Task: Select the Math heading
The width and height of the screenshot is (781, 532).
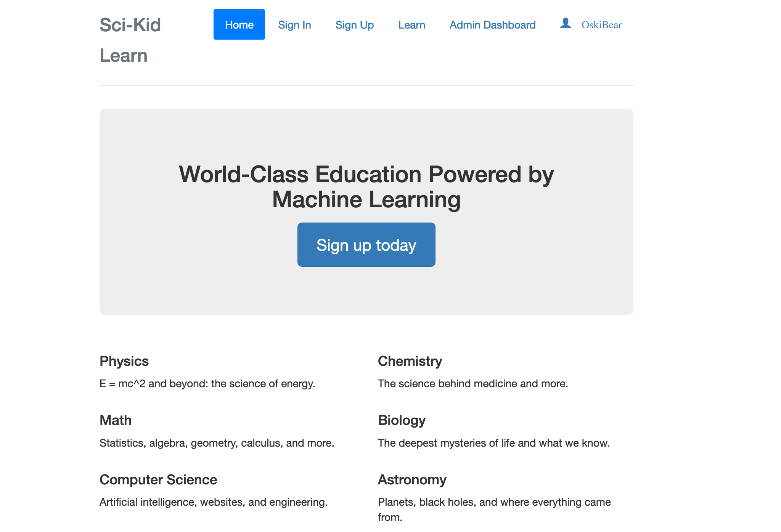Action: tap(116, 420)
